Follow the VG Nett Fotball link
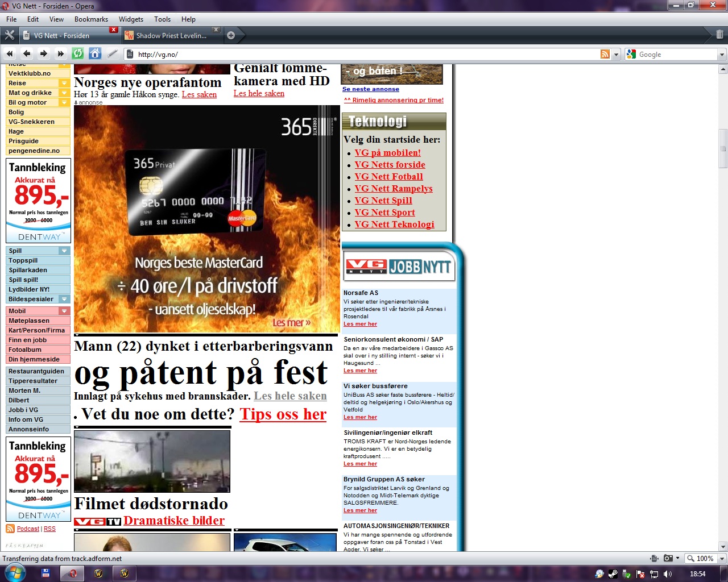This screenshot has width=728, height=582. tap(389, 177)
